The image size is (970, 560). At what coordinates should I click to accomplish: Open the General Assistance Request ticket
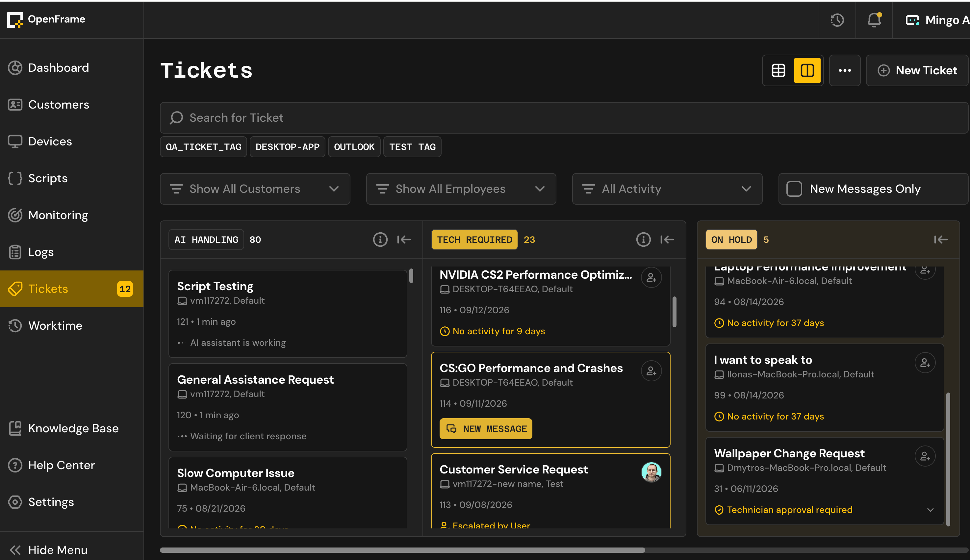coord(287,407)
